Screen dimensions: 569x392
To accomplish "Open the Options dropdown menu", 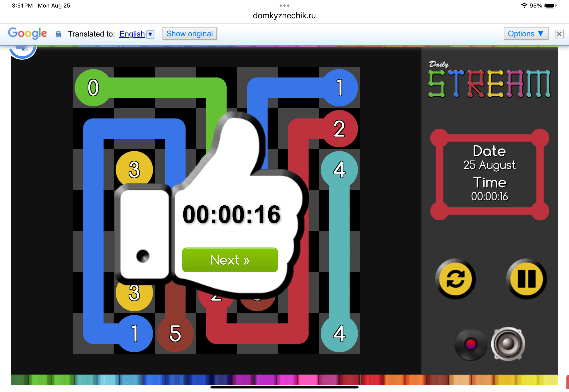I will (x=526, y=34).
